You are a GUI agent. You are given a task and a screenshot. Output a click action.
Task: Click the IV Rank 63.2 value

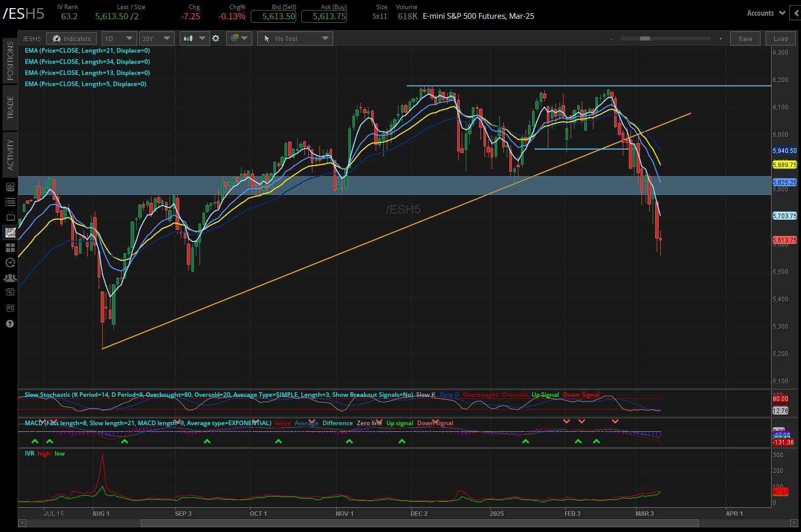(69, 16)
